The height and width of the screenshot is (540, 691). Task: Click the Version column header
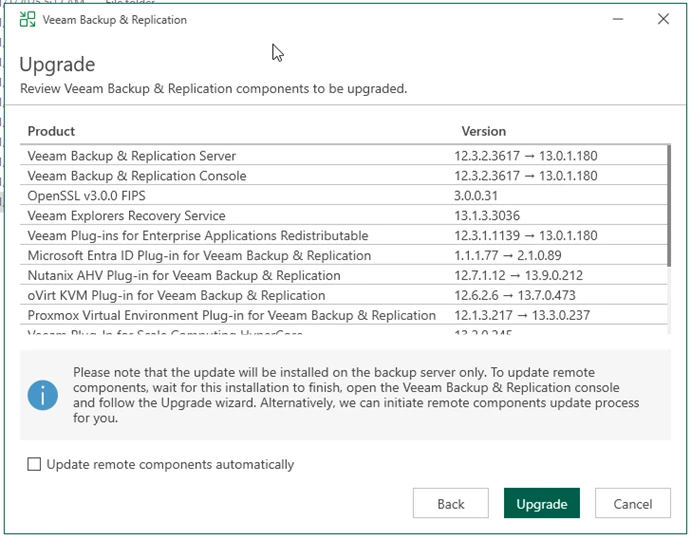483,131
